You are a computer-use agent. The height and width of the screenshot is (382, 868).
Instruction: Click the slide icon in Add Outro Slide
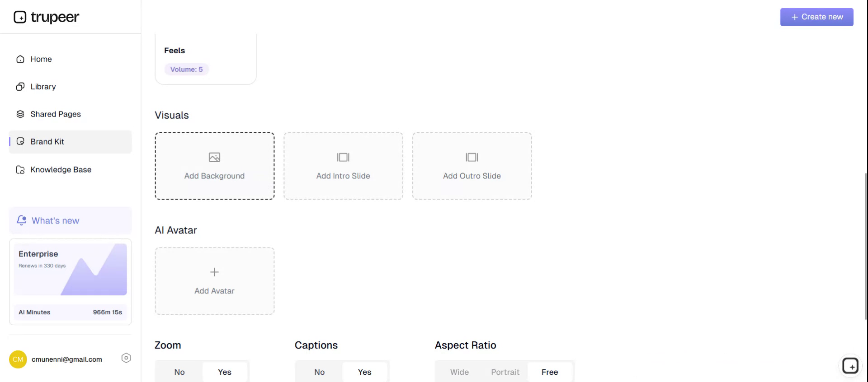click(472, 157)
